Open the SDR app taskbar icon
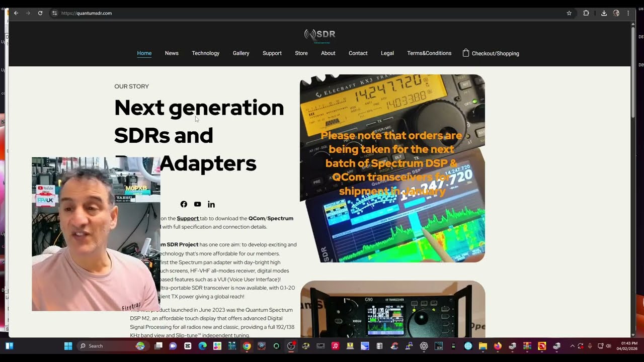 click(439, 346)
